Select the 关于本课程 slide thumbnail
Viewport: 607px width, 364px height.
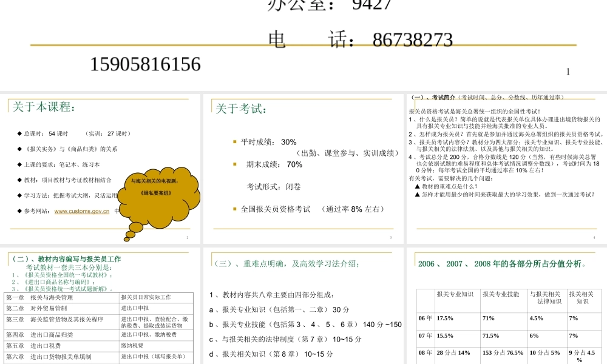click(100, 169)
